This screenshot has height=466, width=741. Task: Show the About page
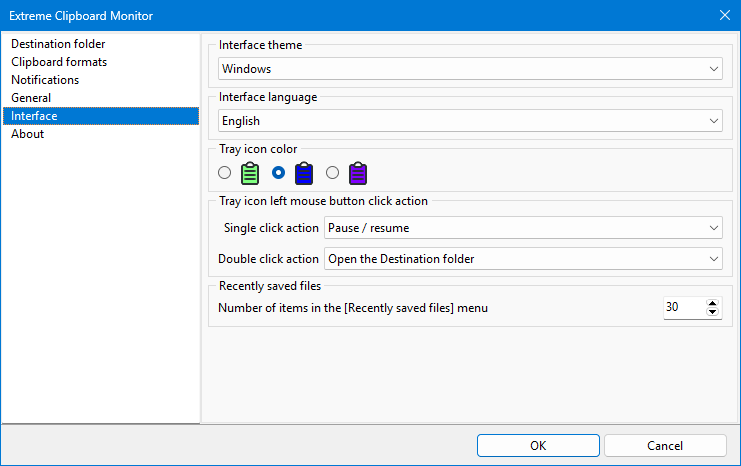point(101,134)
